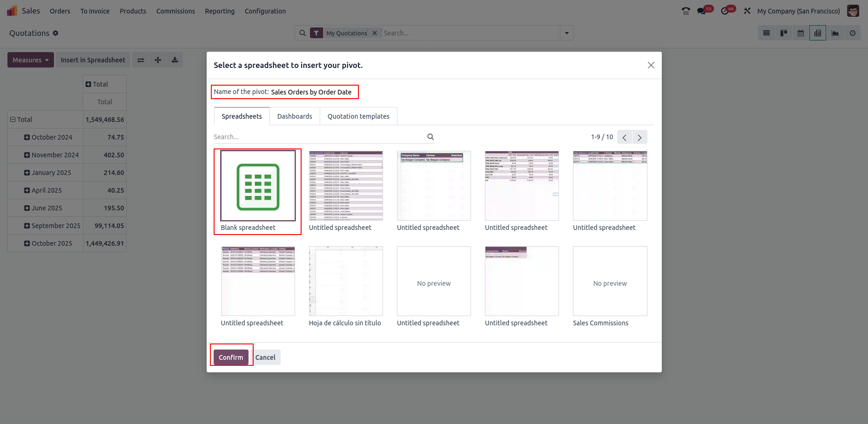Viewport: 868px width, 424px height.
Task: Expand the October 2024 pivot row
Action: [x=27, y=137]
